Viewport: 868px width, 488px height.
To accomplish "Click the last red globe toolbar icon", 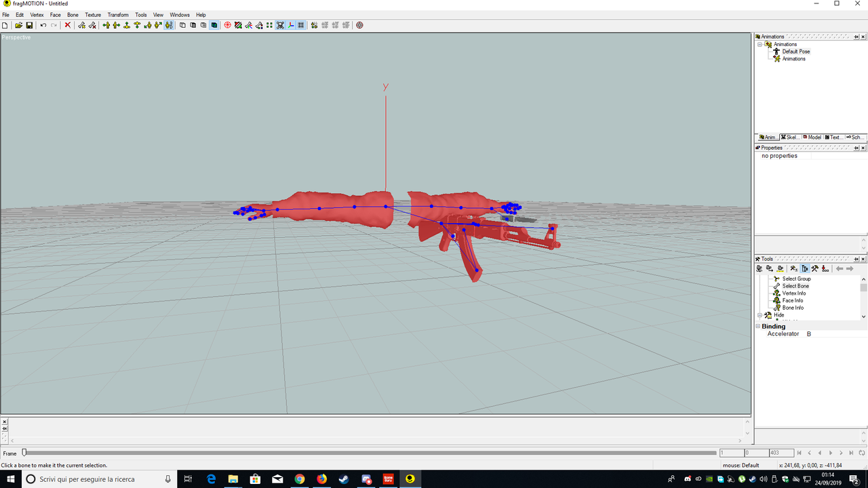I will click(x=359, y=25).
